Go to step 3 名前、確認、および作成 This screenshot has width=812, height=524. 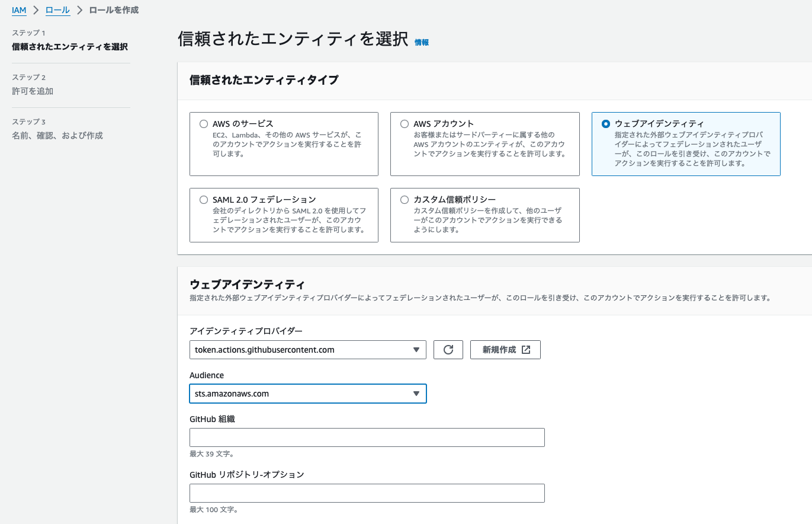click(57, 136)
